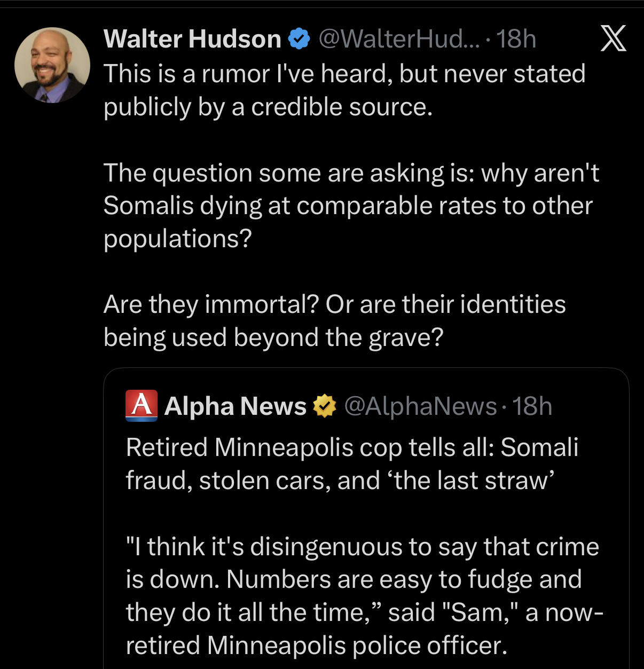Screen dimensions: 644x669
Task: Click the "This is a rumor" sentence
Action: [344, 74]
